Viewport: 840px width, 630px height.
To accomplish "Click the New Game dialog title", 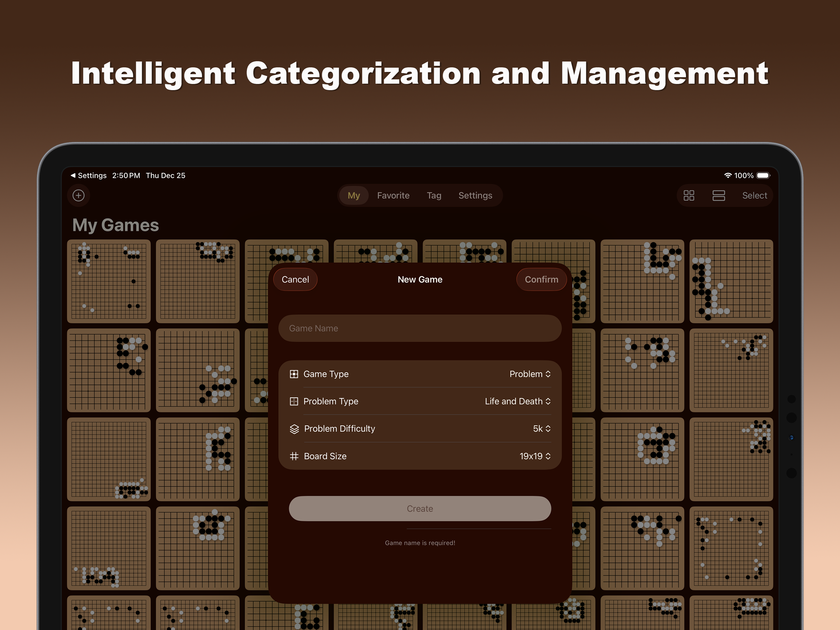I will click(x=420, y=279).
